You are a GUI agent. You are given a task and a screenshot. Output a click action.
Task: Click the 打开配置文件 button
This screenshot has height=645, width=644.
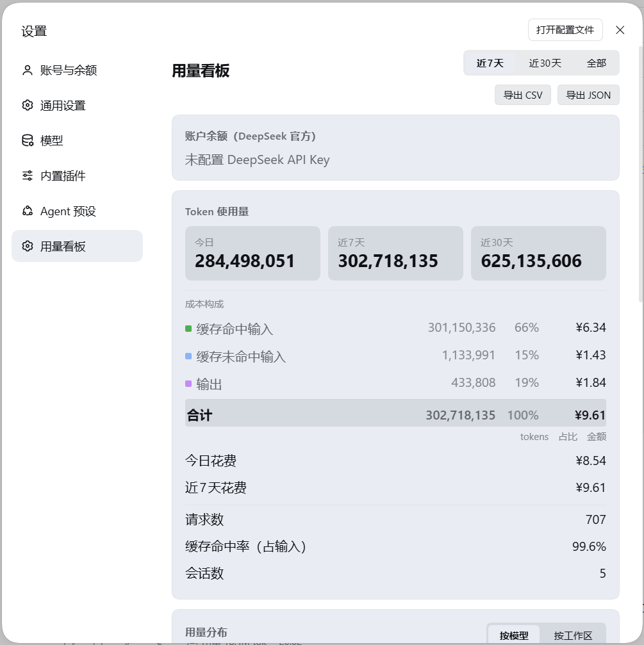(565, 30)
